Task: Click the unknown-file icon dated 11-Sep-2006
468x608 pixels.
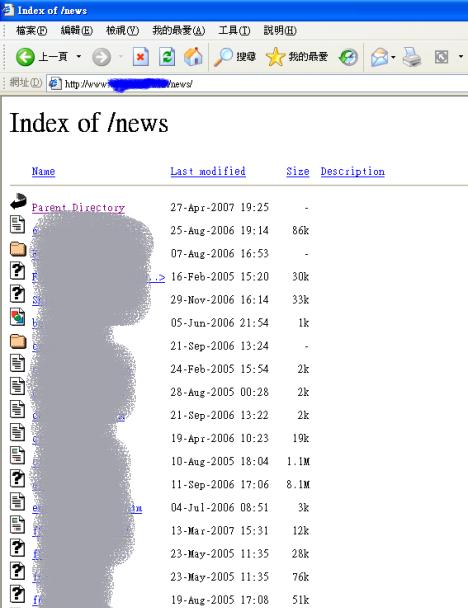Action: pos(17,478)
